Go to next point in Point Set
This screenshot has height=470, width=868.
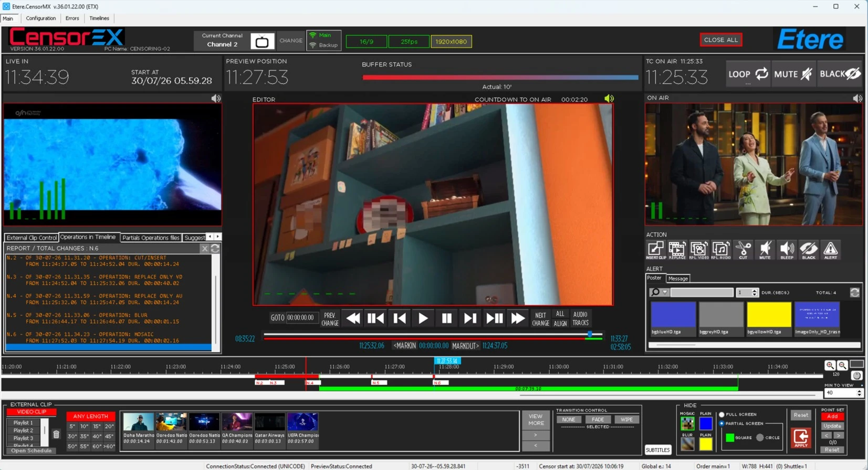(x=838, y=435)
